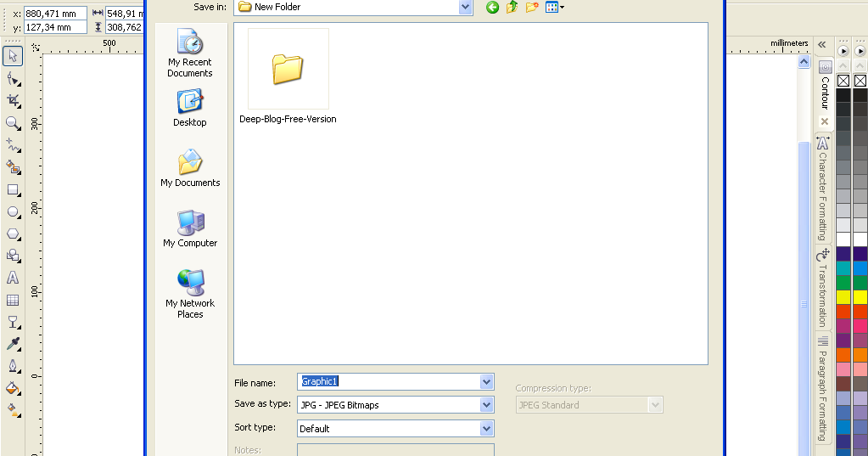Open the View menu icon in dialog

555,7
